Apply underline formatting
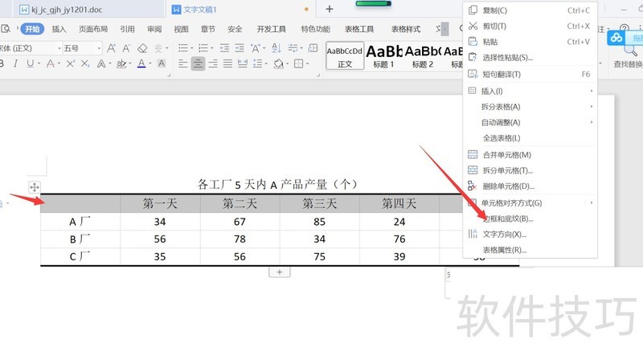The image size is (643, 364). 30,63
